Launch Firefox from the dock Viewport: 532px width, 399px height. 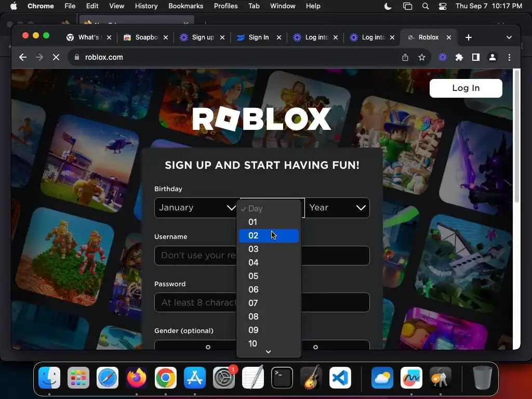(x=137, y=378)
